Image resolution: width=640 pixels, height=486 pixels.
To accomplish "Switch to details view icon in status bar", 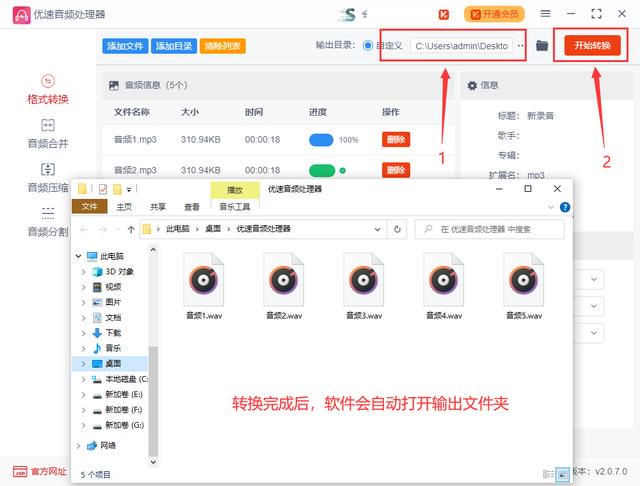I will 548,474.
